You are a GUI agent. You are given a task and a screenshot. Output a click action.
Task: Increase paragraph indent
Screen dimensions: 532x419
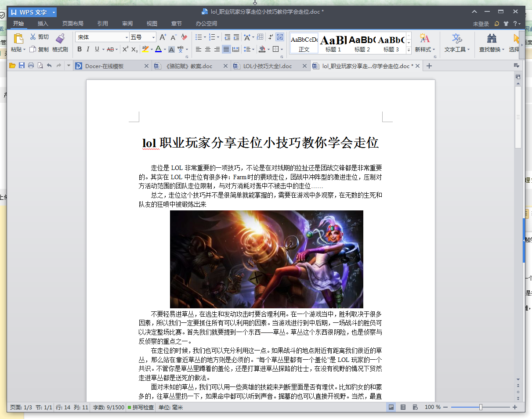236,37
